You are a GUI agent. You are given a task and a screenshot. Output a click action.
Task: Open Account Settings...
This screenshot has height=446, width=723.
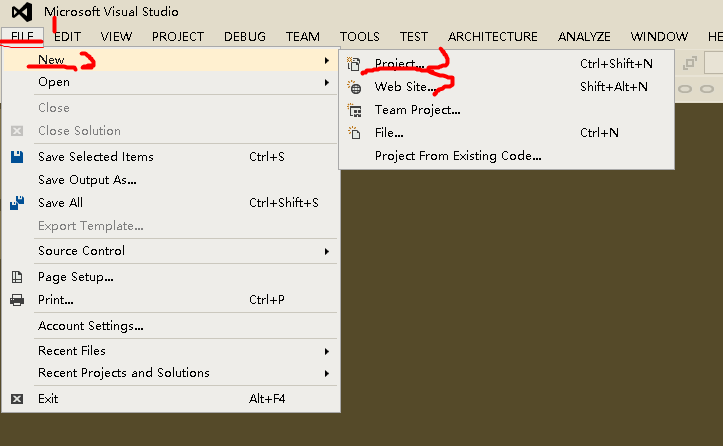coord(171,326)
